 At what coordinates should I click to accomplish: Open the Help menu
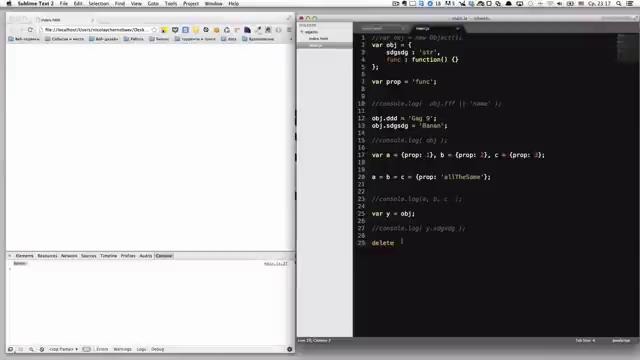(x=233, y=4)
